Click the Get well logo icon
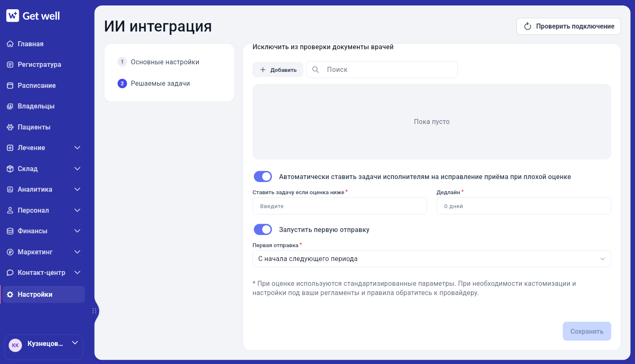Viewport: 635px width, 364px height. pyautogui.click(x=13, y=16)
